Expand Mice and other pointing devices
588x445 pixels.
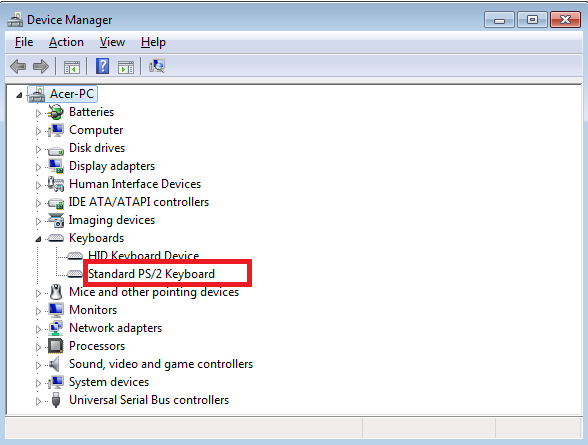pos(38,293)
